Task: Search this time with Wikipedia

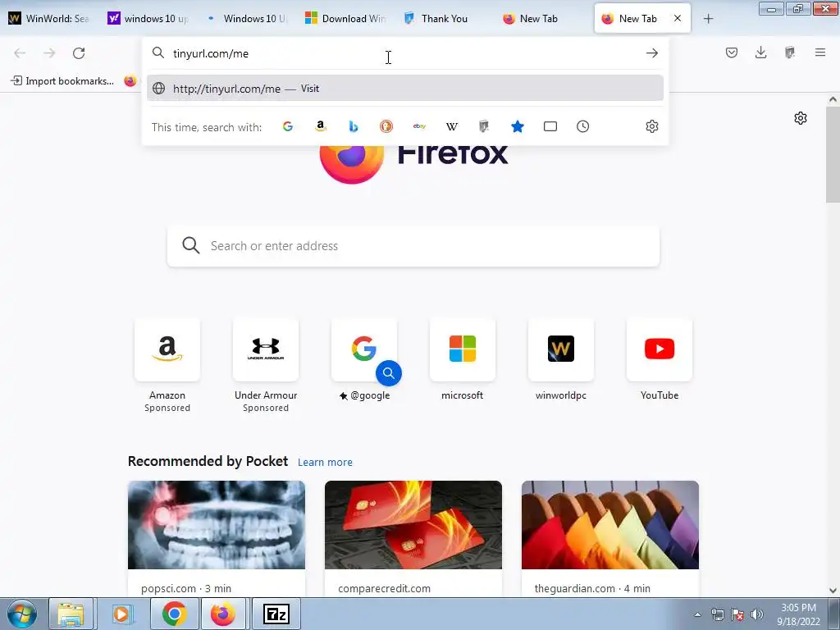Action: click(452, 126)
